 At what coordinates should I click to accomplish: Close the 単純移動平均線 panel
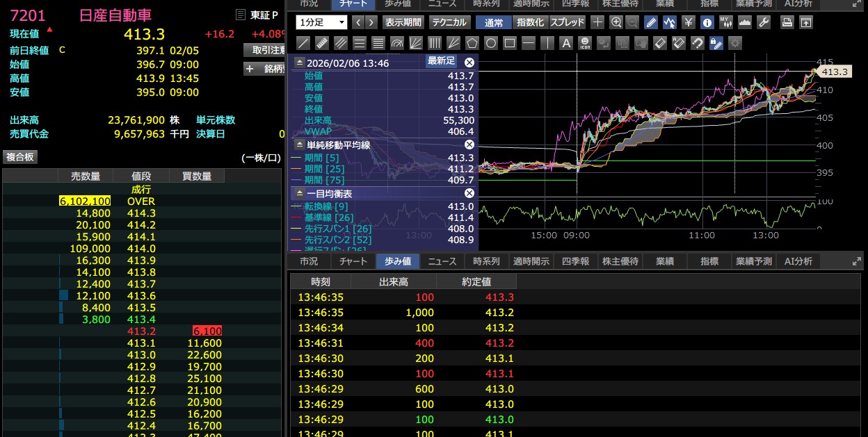[469, 145]
